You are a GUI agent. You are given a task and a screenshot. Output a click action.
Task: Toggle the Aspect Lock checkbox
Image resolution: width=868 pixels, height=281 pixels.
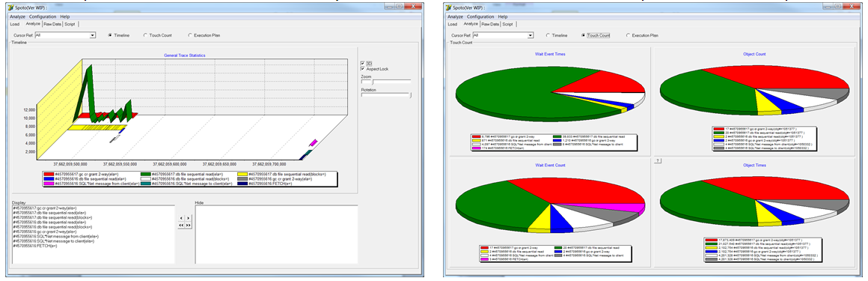(x=363, y=69)
